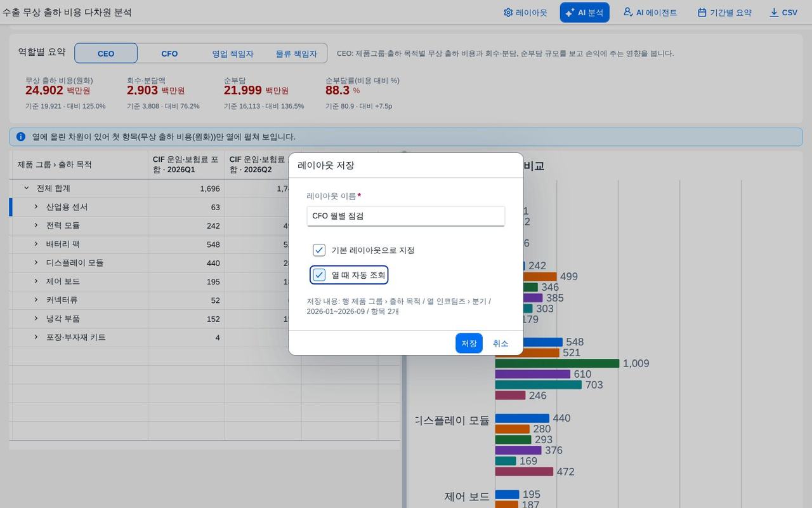Click the 레이아웃 이름 input field
The width and height of the screenshot is (812, 508).
point(405,216)
